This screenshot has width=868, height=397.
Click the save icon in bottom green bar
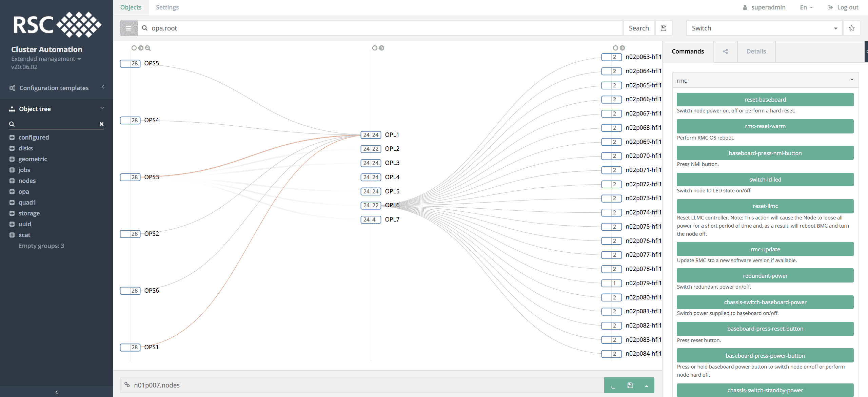[x=630, y=385]
